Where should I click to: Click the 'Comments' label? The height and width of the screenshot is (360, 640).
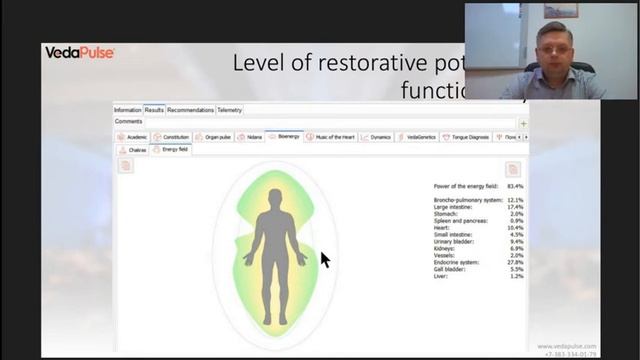tap(128, 122)
